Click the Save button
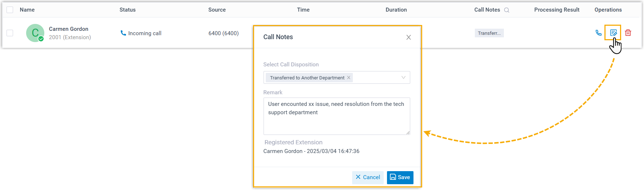Image resolution: width=644 pixels, height=190 pixels. pyautogui.click(x=400, y=177)
